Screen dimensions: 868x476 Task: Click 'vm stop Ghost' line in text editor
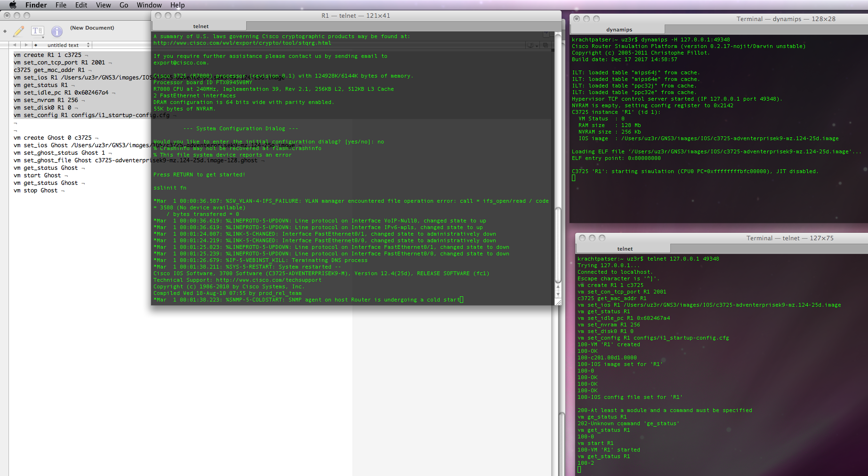(36, 190)
